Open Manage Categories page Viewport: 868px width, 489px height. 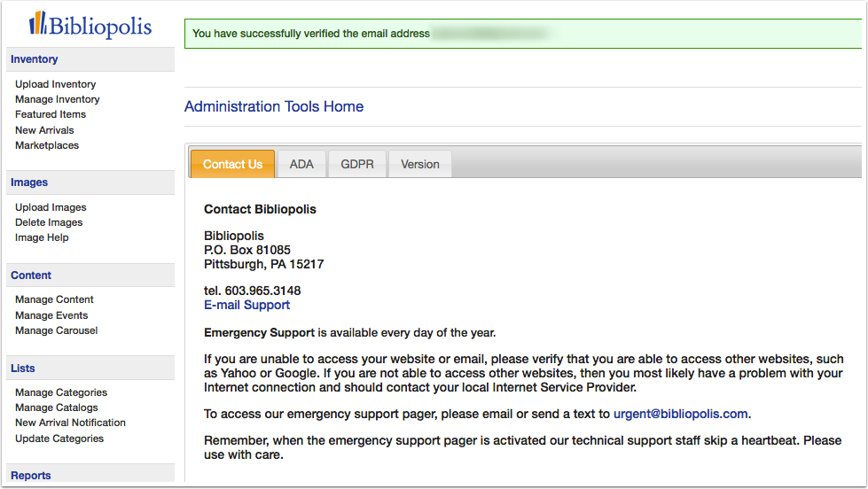[x=61, y=392]
